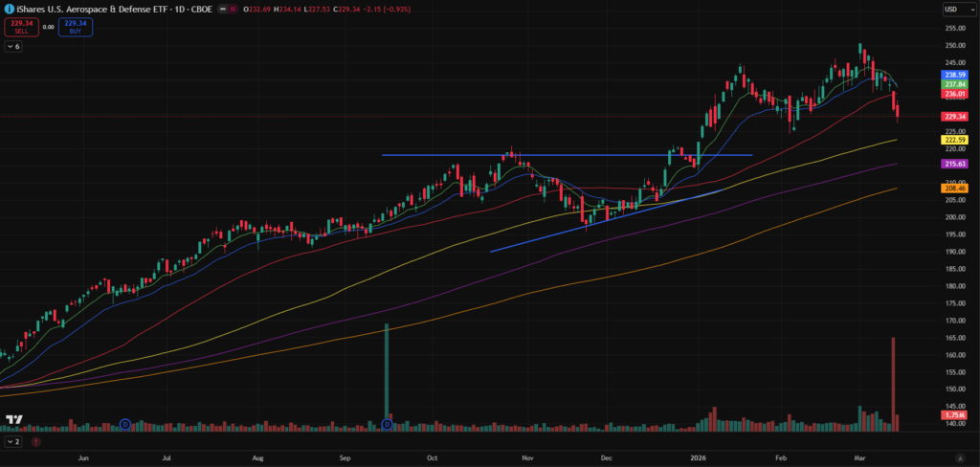
Task: Expand the collapsed indicators legend showing 6
Action: click(x=12, y=46)
